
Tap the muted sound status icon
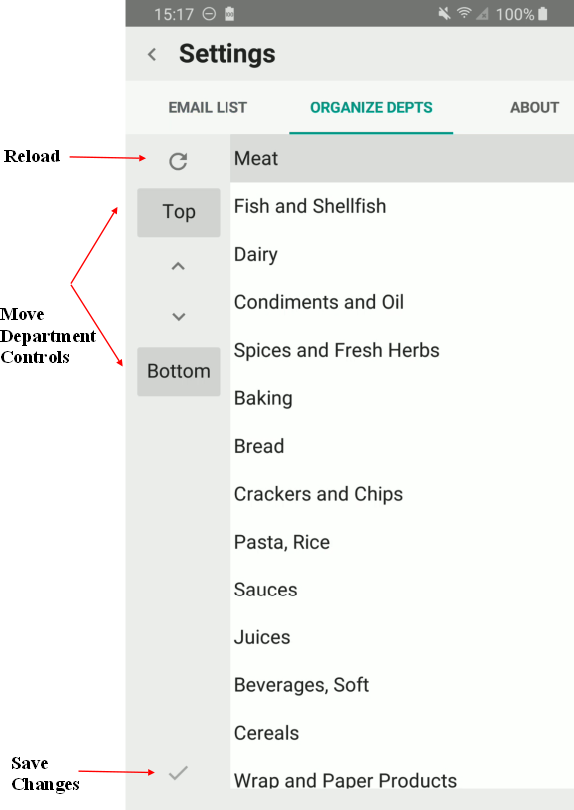click(x=444, y=13)
